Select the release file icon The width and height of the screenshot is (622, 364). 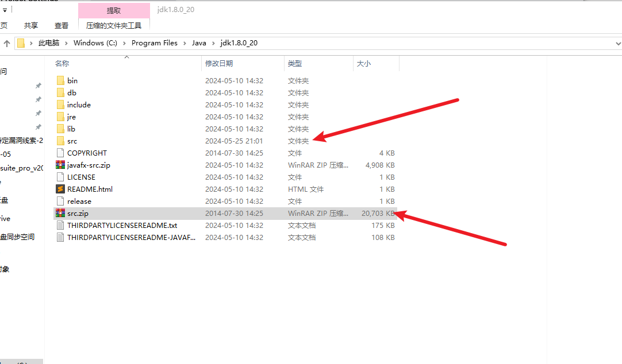(x=60, y=201)
